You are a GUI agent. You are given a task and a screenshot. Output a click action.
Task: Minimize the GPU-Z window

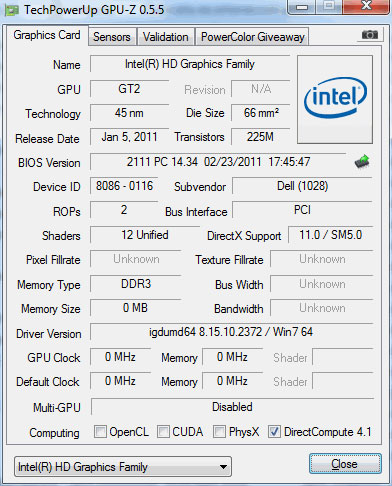pos(302,7)
